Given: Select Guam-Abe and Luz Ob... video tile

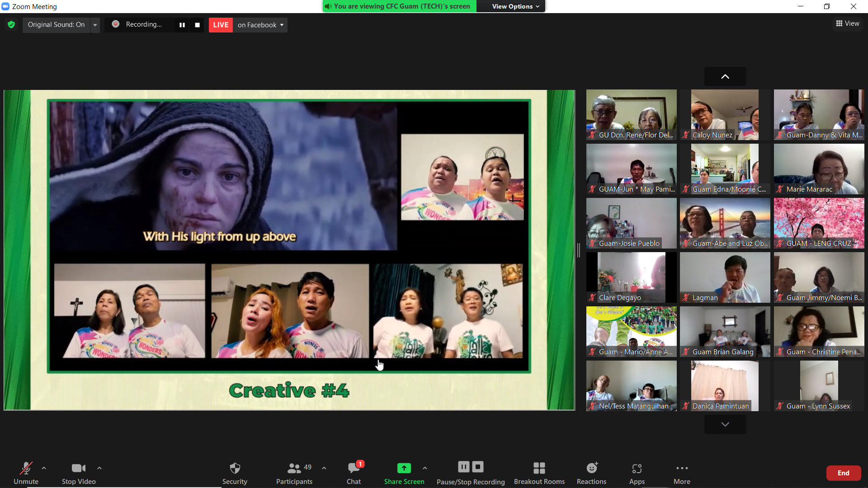Looking at the screenshot, I should (725, 223).
